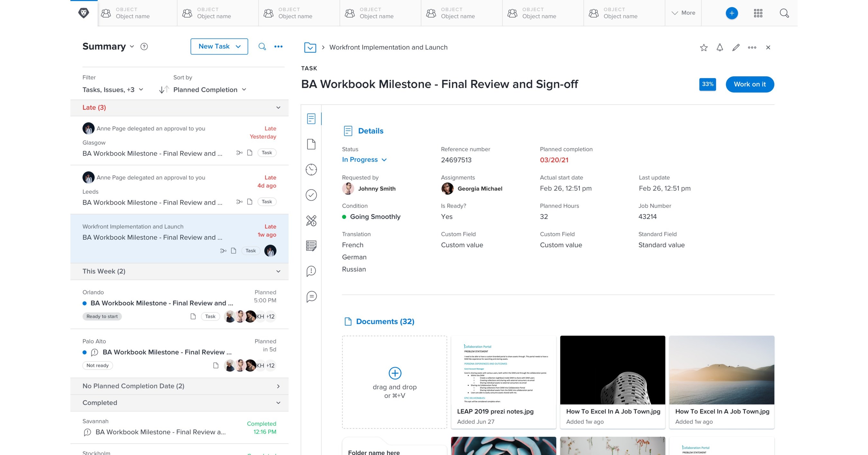
Task: Open crossed tools section in side rail
Action: [311, 221]
